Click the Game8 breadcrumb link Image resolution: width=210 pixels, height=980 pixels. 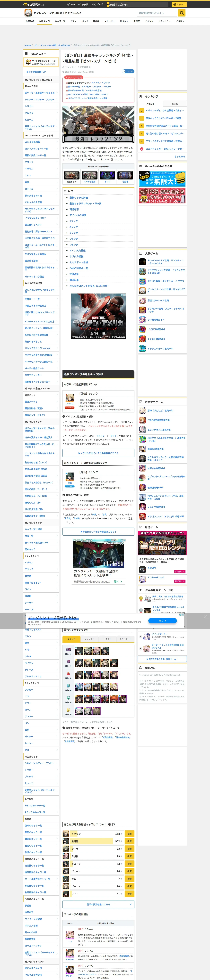coord(28,45)
